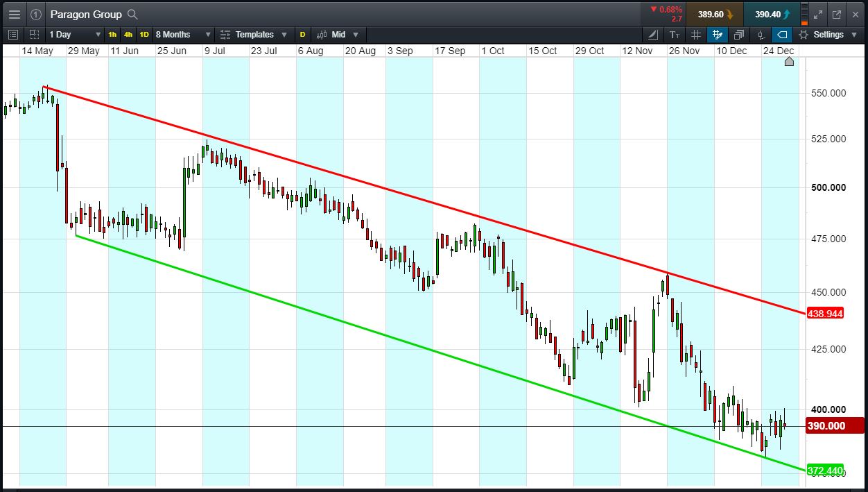Image resolution: width=868 pixels, height=492 pixels.
Task: Click the 1 Oct date label
Action: click(493, 51)
